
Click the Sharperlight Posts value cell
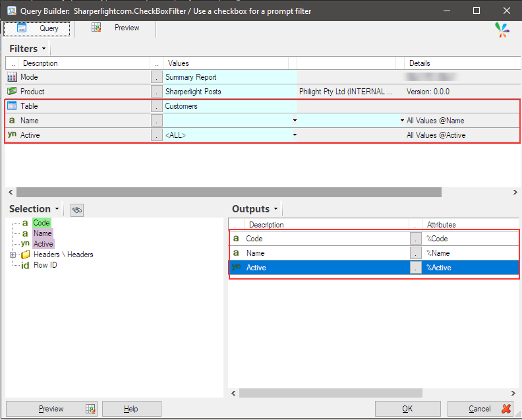[x=230, y=92]
